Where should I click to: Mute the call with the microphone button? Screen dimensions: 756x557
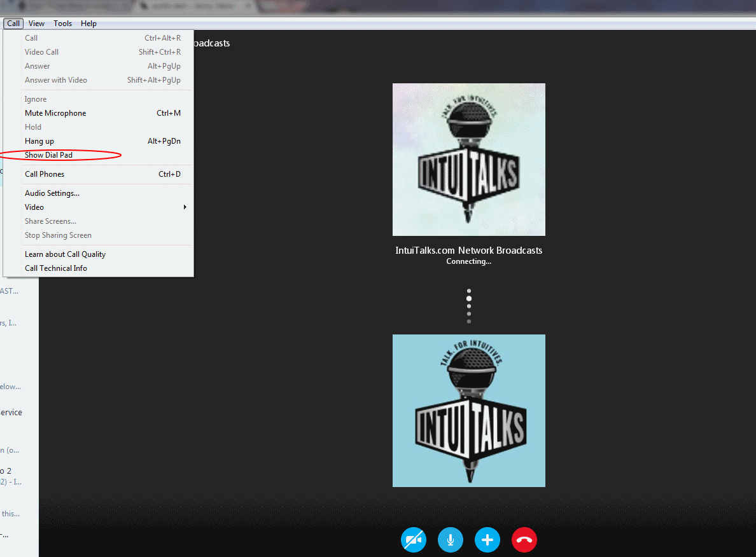[451, 540]
